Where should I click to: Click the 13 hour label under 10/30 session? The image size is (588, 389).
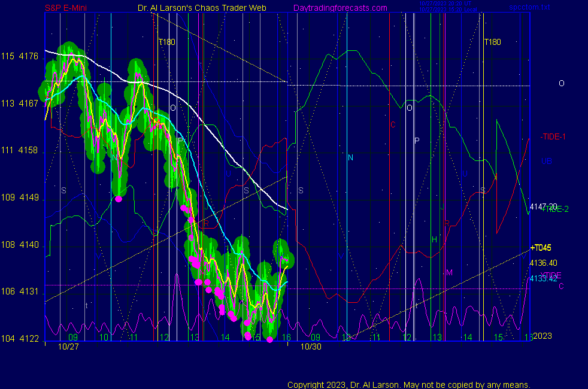(437, 338)
